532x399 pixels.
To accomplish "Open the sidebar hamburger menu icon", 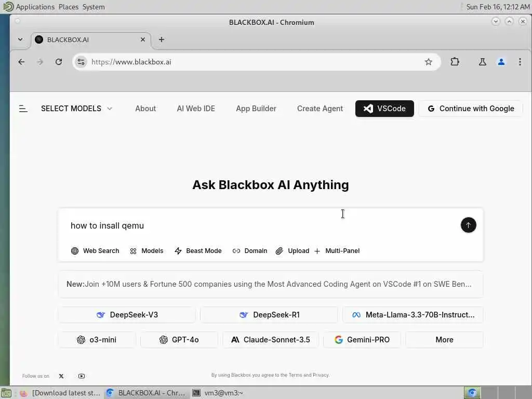I will tap(23, 109).
